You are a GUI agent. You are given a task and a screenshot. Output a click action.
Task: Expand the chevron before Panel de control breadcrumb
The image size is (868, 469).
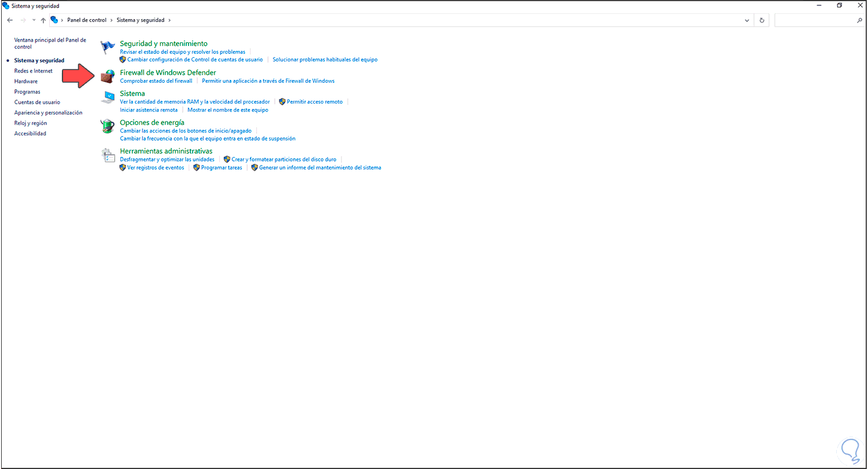[x=62, y=20]
